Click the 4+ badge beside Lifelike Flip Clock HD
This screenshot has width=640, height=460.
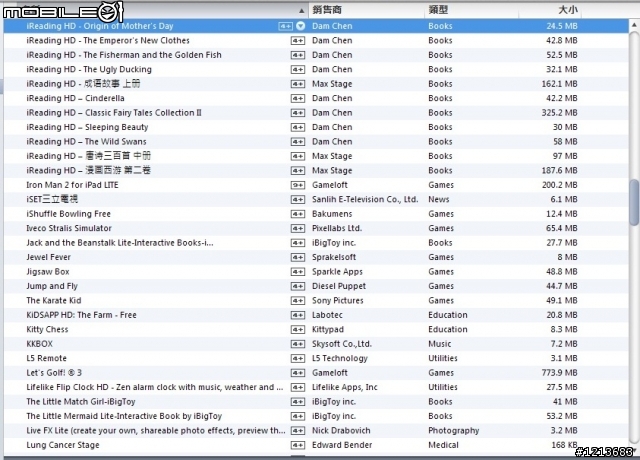[298, 387]
